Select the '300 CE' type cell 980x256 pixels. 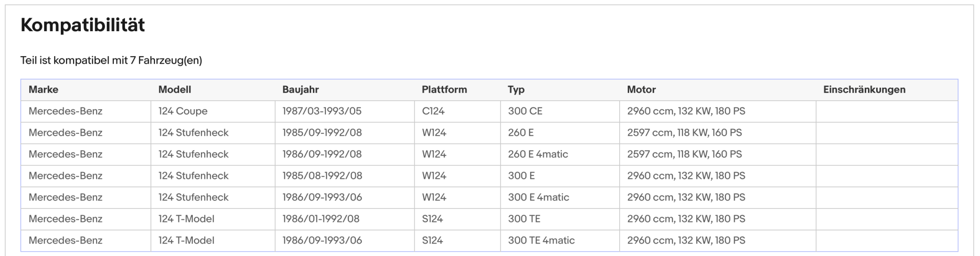[x=560, y=111]
